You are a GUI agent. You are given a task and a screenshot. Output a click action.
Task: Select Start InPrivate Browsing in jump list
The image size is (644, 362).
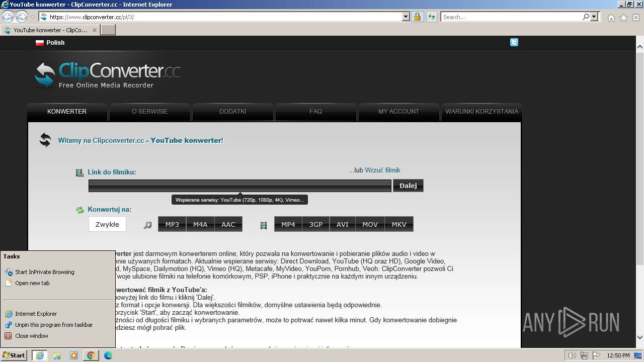point(58,272)
